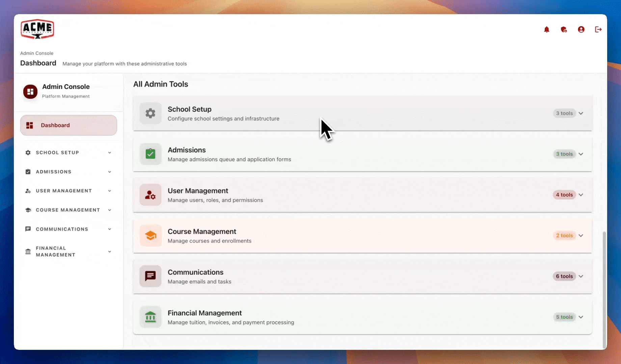Click the Admissions card green checkmark icon
Viewport: 621px width, 364px height.
point(151,154)
